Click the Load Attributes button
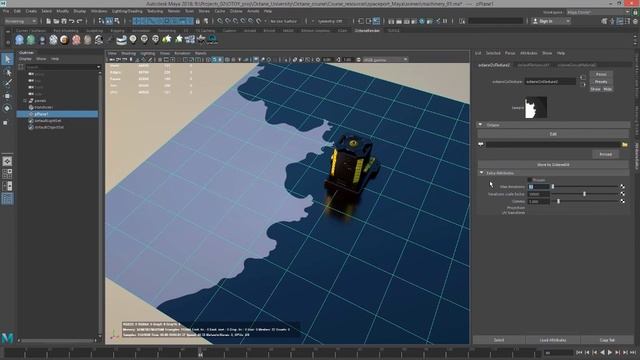Screen dimensions: 640x360 click(x=553, y=340)
